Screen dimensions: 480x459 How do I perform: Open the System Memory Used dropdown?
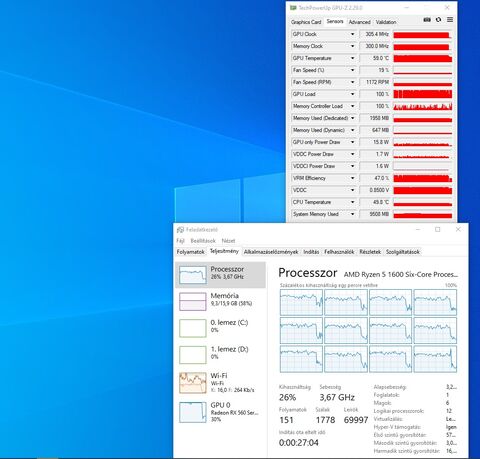(x=352, y=214)
